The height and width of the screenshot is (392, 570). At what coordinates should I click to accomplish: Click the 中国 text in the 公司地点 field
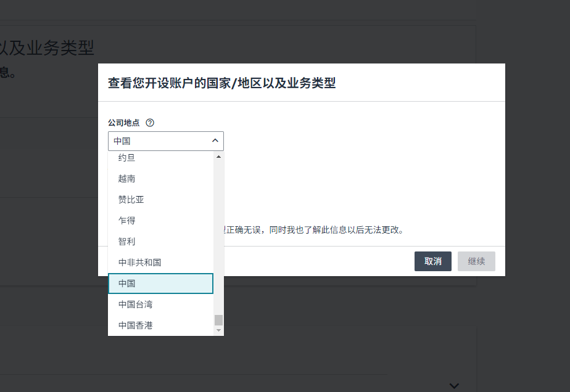coord(122,141)
